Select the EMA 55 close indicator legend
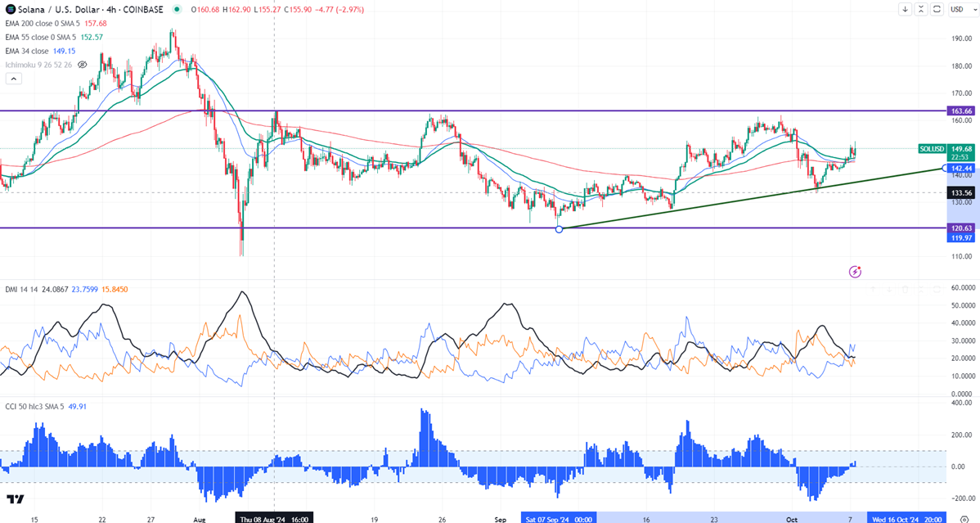This screenshot has height=523, width=980. (41, 37)
